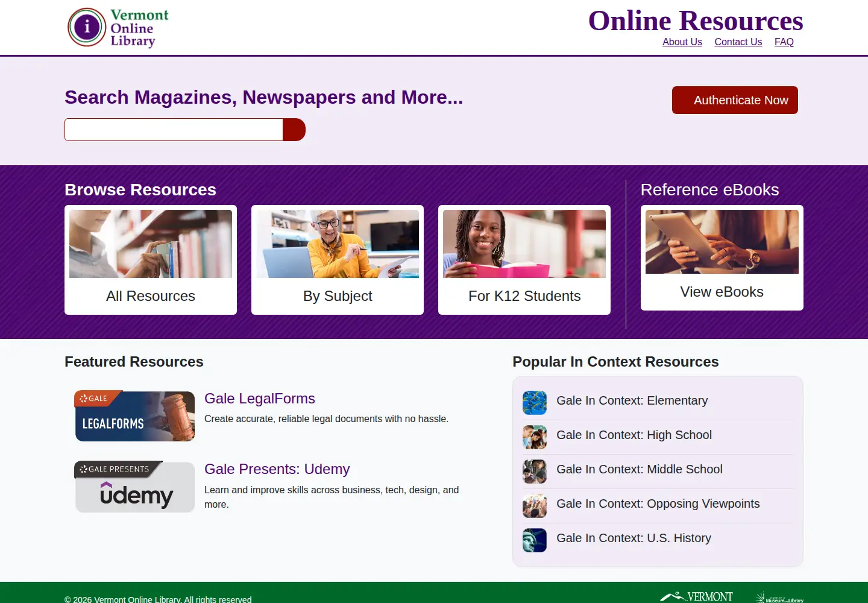868x603 pixels.
Task: Click the "Online Resources" page title
Action: (696, 21)
